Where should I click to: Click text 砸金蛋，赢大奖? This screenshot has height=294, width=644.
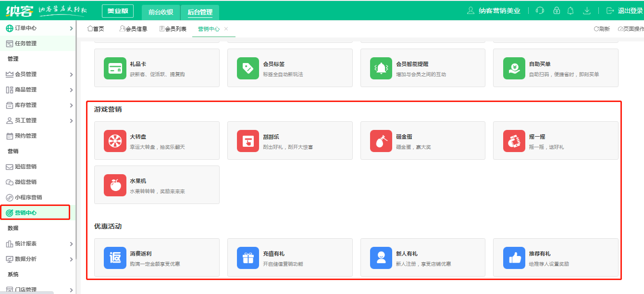[x=413, y=147]
